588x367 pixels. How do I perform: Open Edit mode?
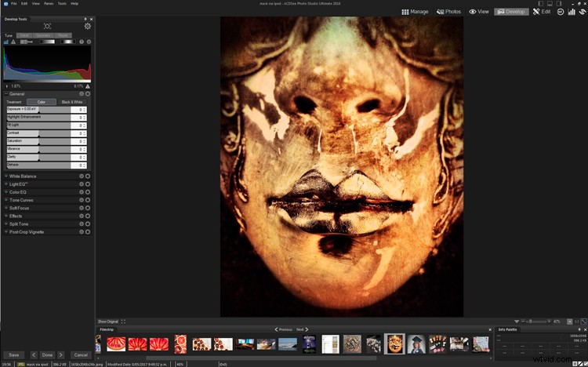(x=542, y=12)
